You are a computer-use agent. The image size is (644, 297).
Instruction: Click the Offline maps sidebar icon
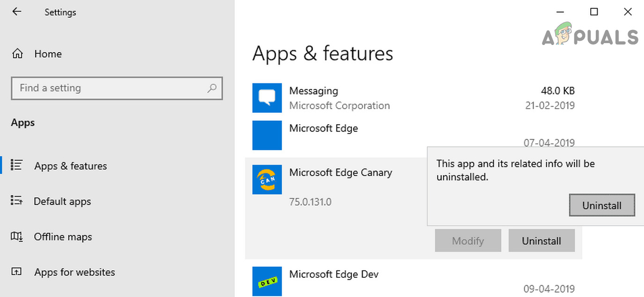[17, 237]
